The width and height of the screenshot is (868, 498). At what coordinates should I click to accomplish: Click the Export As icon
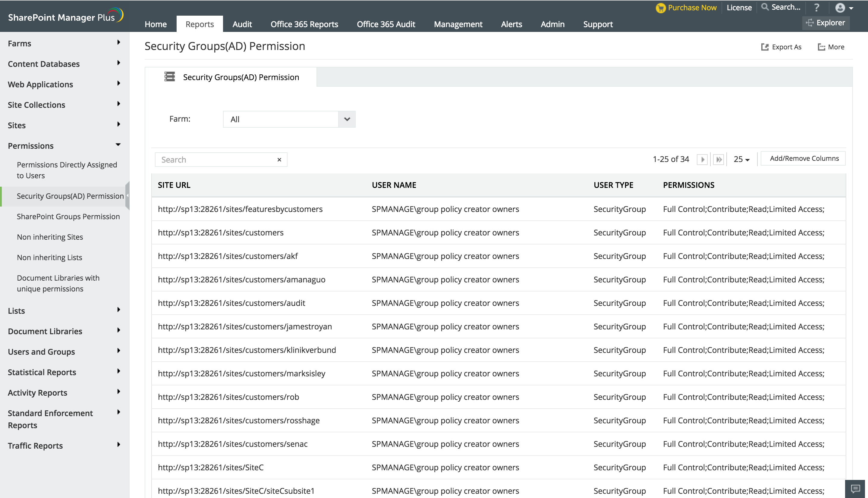[765, 47]
